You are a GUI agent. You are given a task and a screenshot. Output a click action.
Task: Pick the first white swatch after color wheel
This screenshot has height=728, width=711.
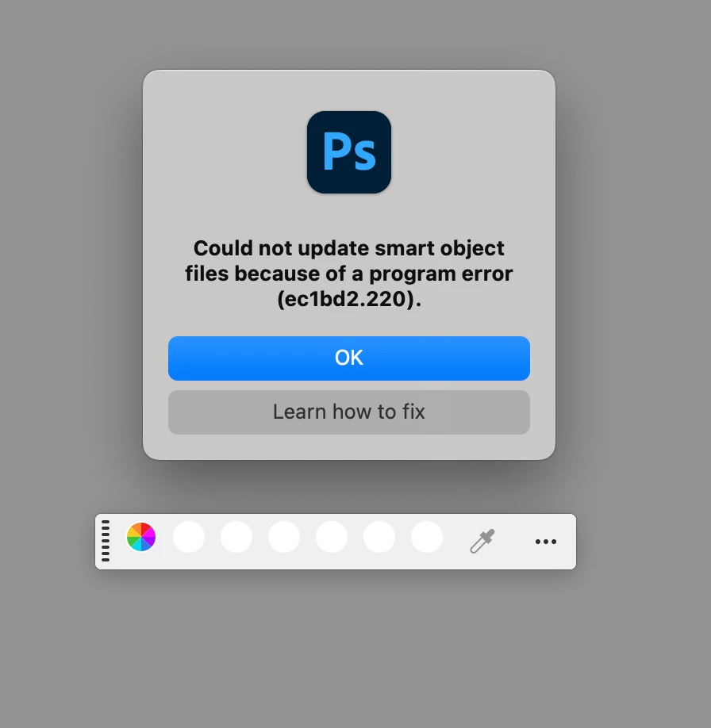point(189,537)
